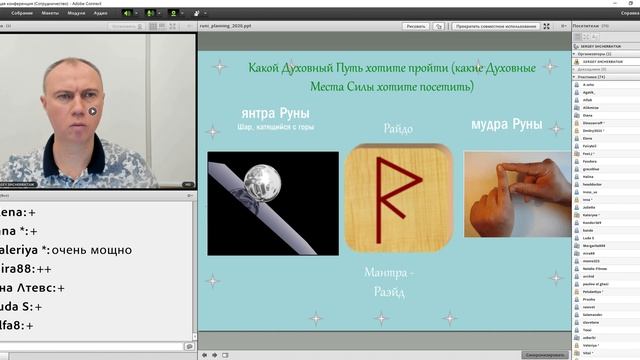The image size is (640, 360).
Task: Select attendee Kateryna in list
Action: click(x=606, y=215)
